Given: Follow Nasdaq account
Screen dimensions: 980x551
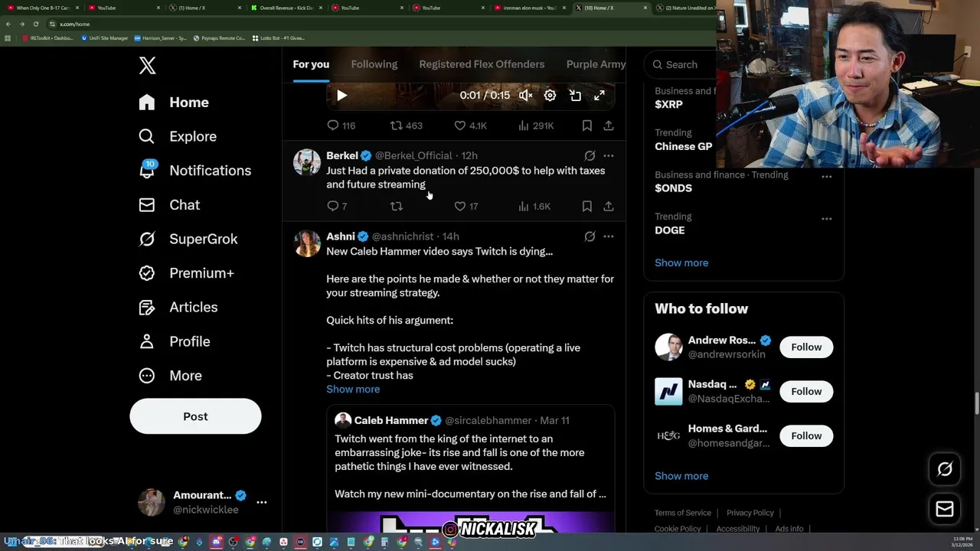Looking at the screenshot, I should (x=806, y=392).
